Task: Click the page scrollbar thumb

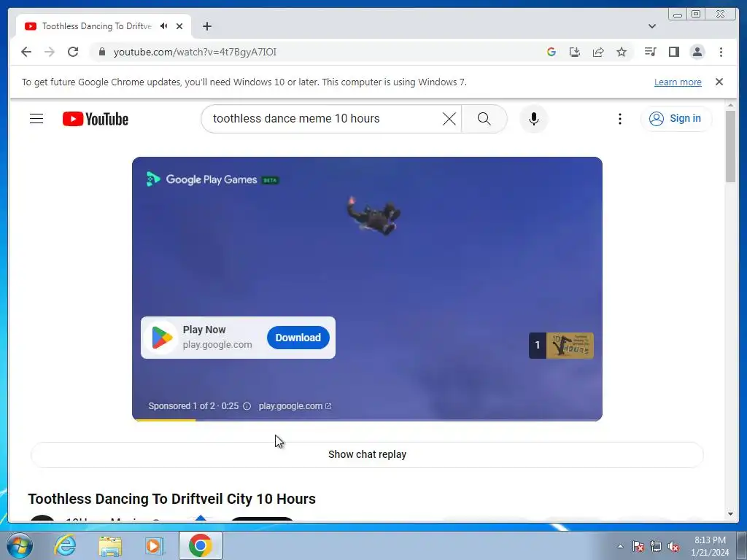Action: pyautogui.click(x=730, y=146)
